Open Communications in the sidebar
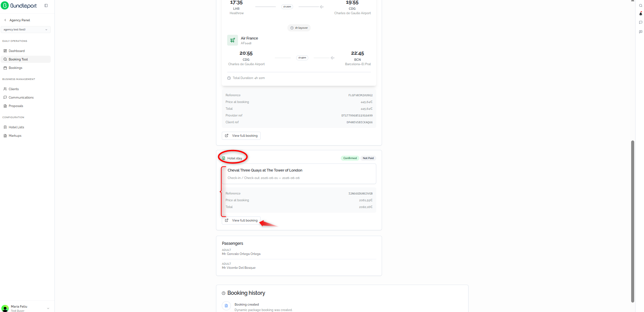Screen dimensions: 644x312 (26, 98)
